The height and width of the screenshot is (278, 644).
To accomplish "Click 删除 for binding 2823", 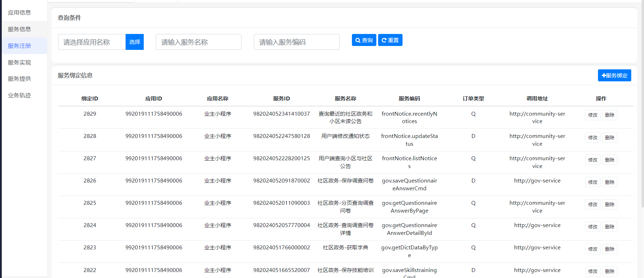I will (x=610, y=249).
